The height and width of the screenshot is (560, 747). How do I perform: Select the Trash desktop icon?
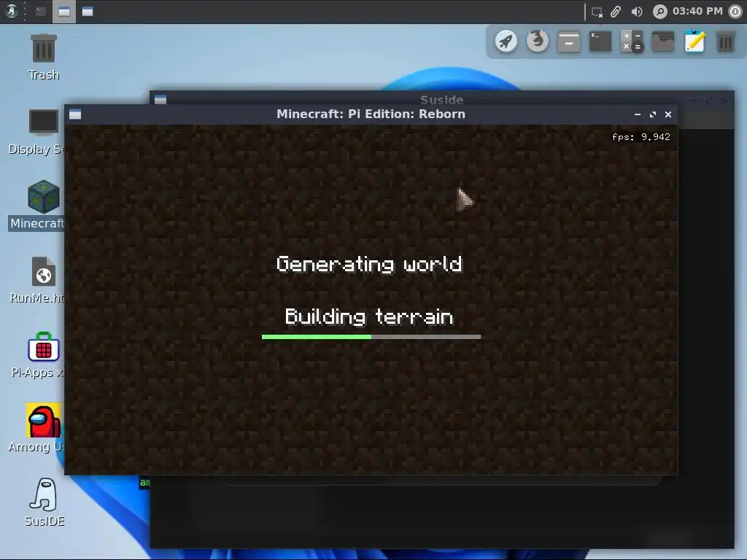click(44, 48)
